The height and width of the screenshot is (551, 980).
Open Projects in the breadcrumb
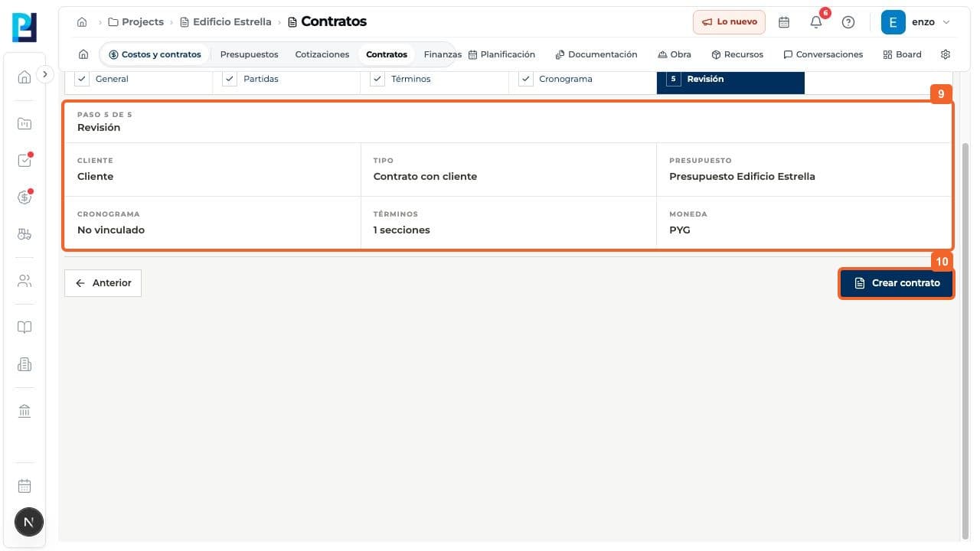tap(136, 22)
